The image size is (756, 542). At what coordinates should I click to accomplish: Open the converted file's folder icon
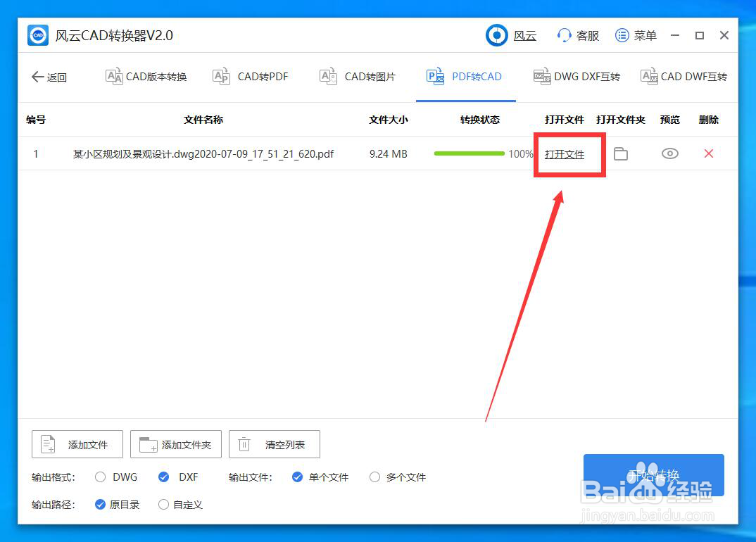pos(621,153)
